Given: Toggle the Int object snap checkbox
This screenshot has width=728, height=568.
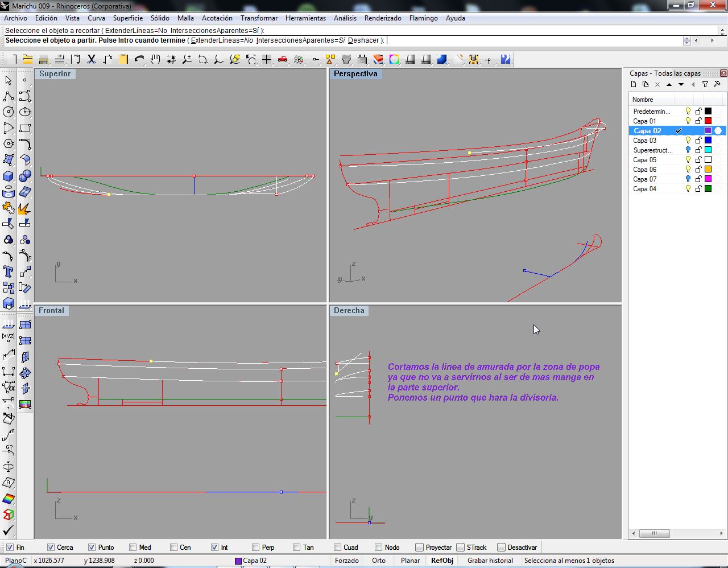Looking at the screenshot, I should [214, 548].
